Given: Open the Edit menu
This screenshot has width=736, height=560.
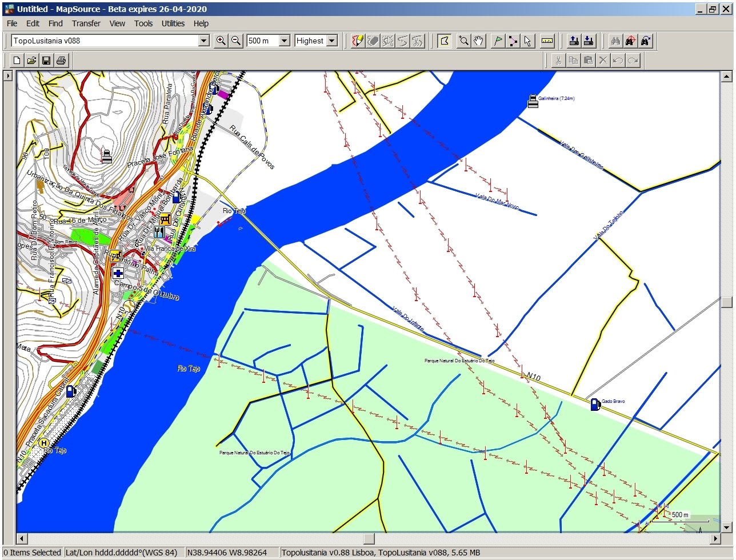Looking at the screenshot, I should click(33, 23).
